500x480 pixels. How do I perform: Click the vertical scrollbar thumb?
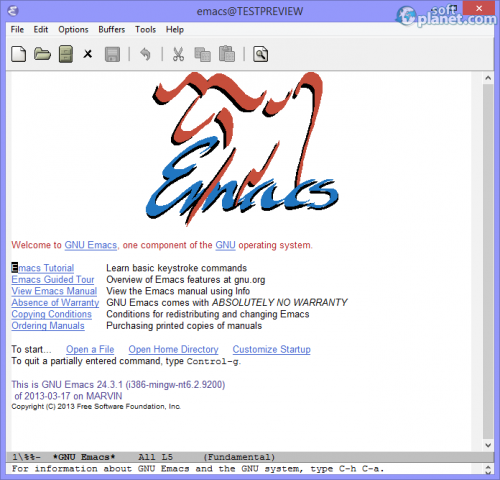[x=488, y=262]
